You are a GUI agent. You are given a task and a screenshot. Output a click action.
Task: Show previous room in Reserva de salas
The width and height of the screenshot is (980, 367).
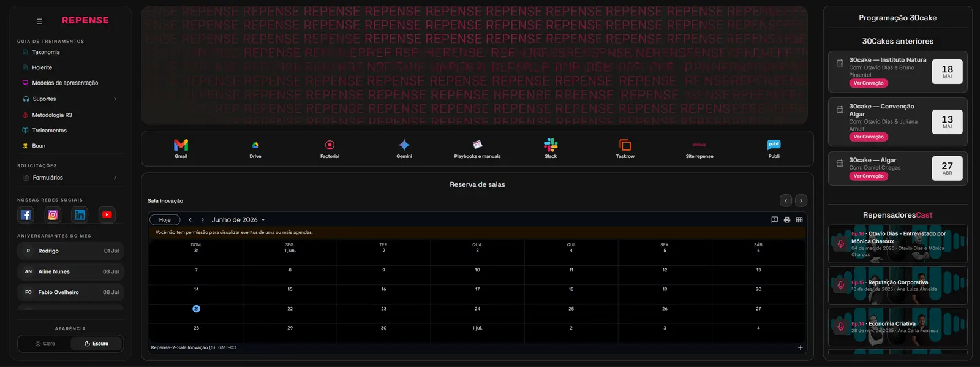[x=786, y=200]
